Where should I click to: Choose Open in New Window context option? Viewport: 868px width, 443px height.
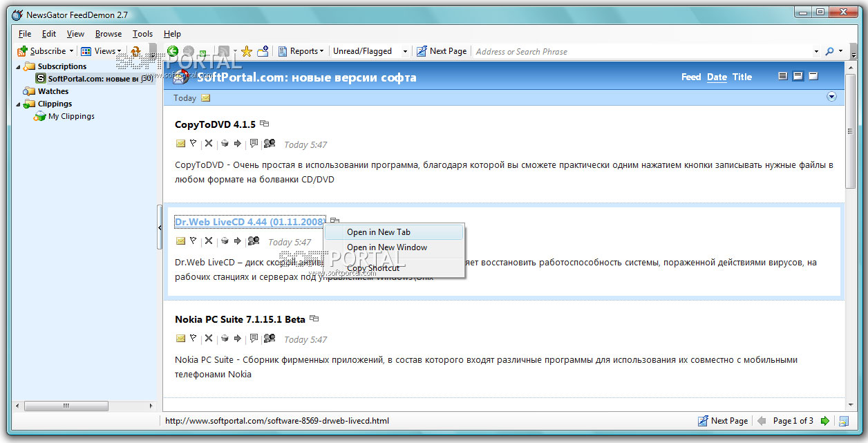(x=395, y=247)
